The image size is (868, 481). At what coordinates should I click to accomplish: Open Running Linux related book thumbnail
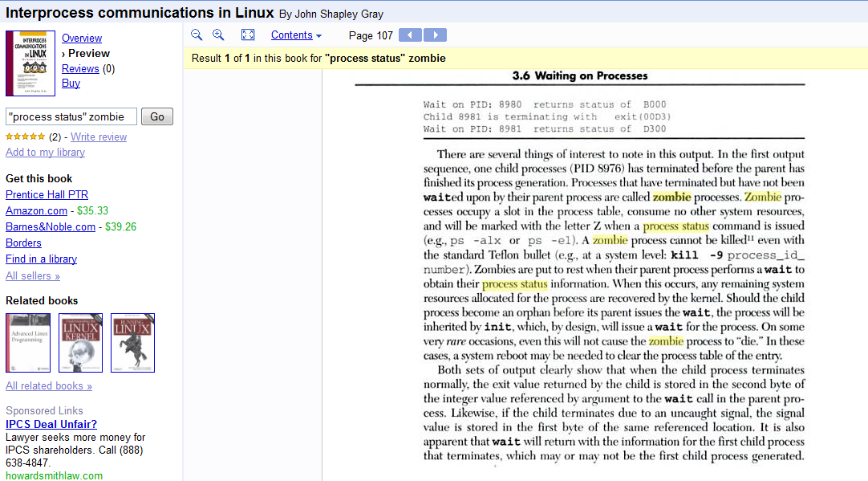pyautogui.click(x=133, y=343)
